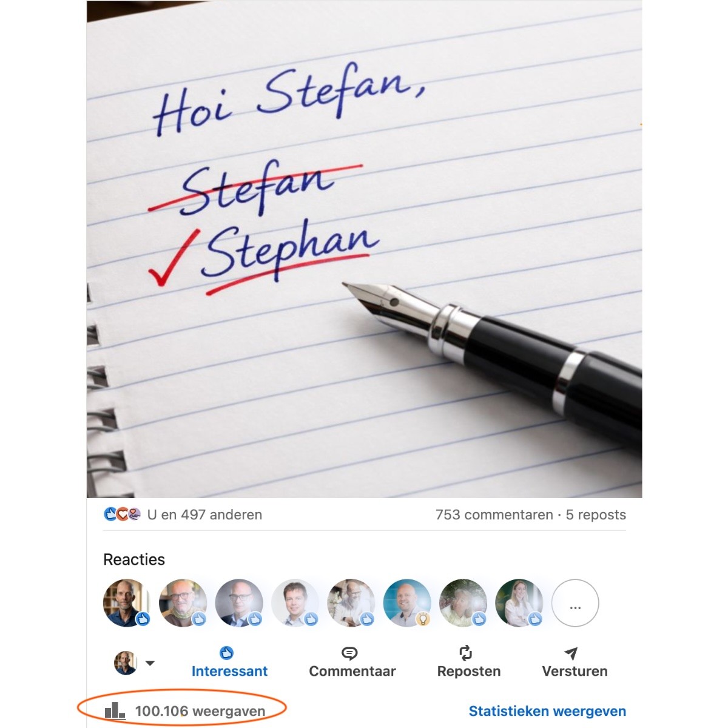Click your small profile picture near Interessant
The width and height of the screenshot is (728, 728).
tap(126, 663)
